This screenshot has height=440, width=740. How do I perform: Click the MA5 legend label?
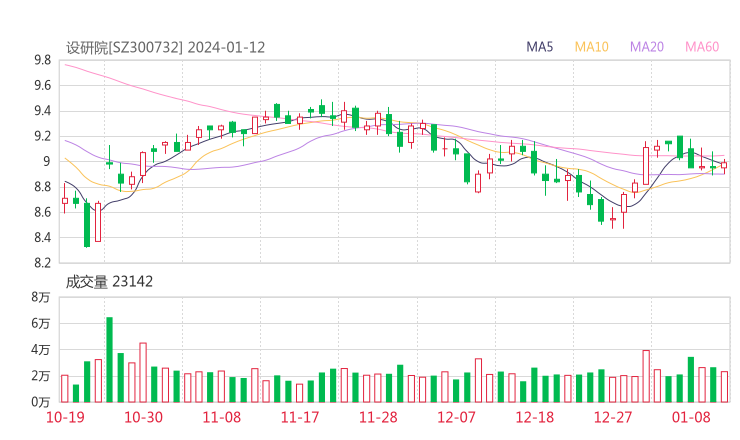point(539,47)
